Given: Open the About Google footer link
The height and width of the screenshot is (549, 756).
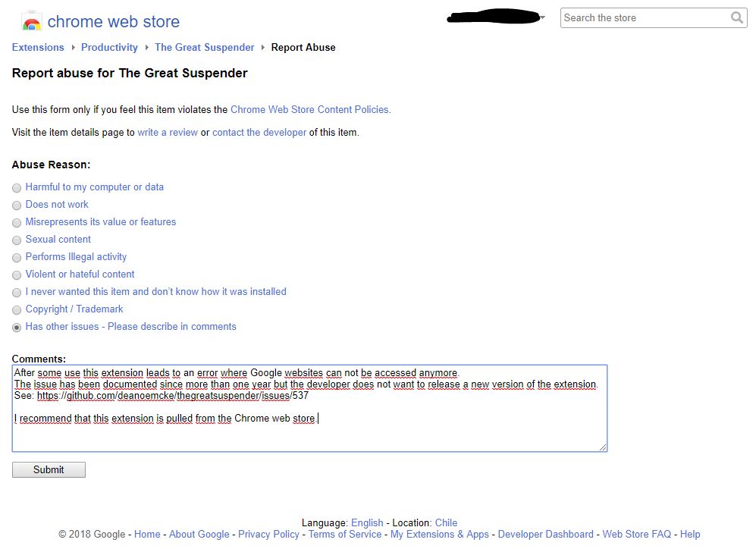Looking at the screenshot, I should 199,534.
